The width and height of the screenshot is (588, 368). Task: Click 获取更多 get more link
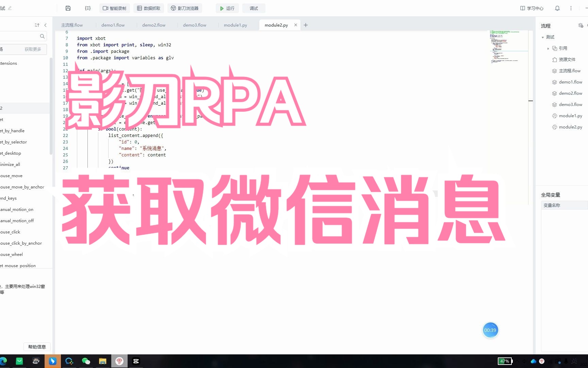pos(33,49)
